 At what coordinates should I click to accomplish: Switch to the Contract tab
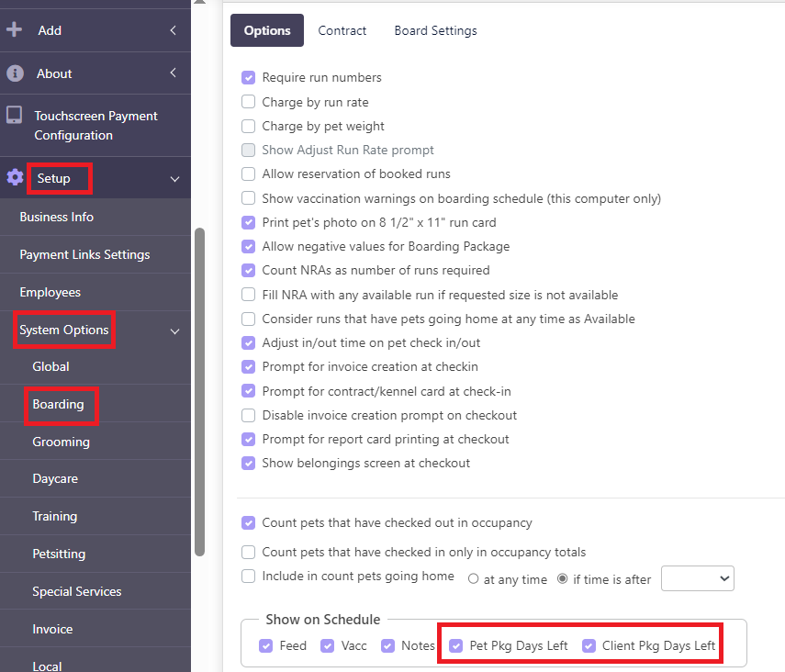342,30
